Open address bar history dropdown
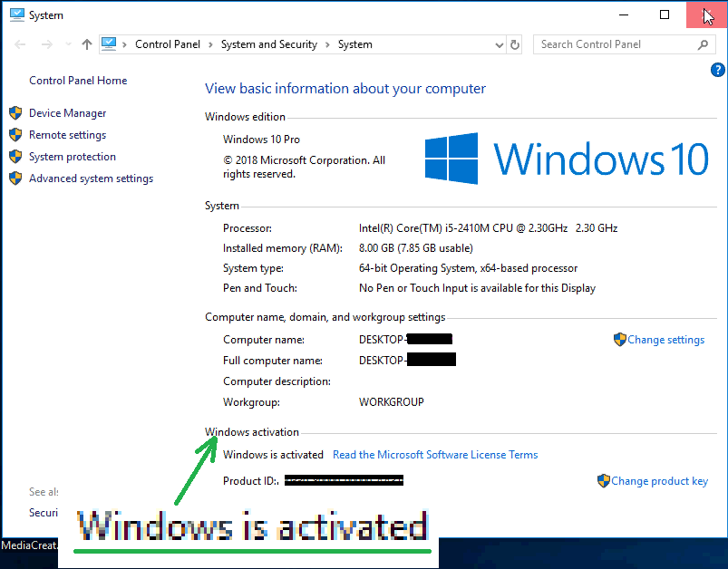 pyautogui.click(x=500, y=45)
